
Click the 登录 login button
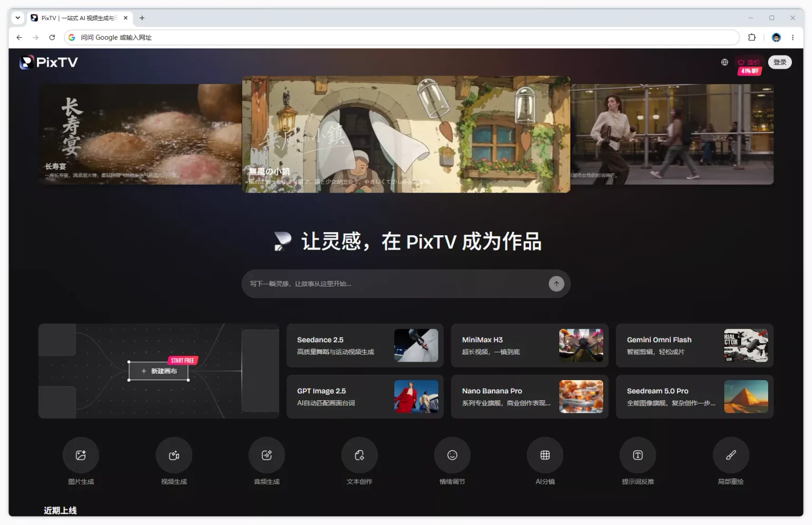(780, 62)
